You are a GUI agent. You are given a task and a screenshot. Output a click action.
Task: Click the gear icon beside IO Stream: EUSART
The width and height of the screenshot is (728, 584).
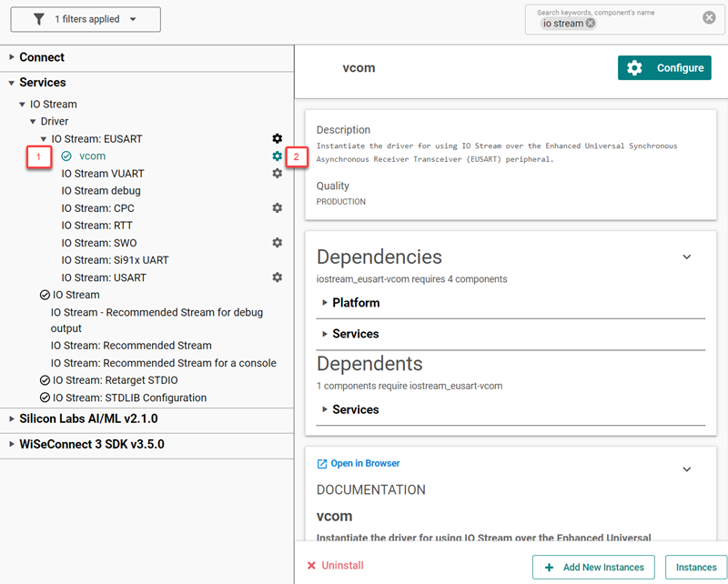tap(278, 138)
